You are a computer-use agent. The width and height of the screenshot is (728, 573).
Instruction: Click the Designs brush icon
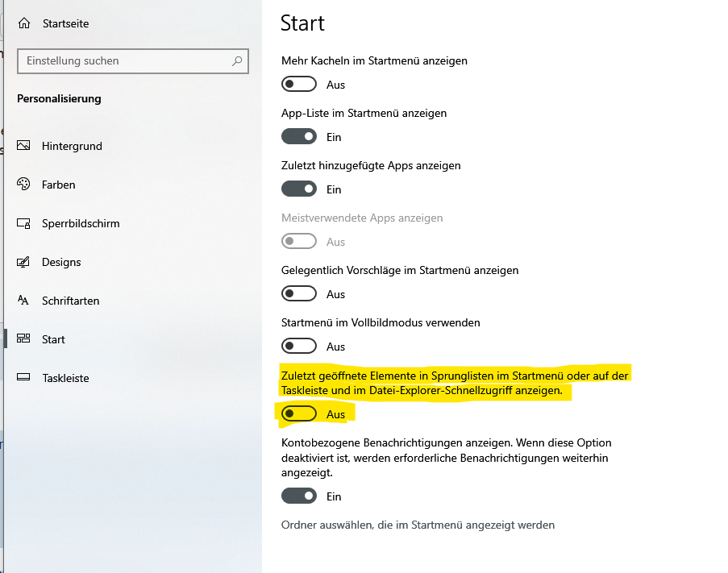click(24, 262)
